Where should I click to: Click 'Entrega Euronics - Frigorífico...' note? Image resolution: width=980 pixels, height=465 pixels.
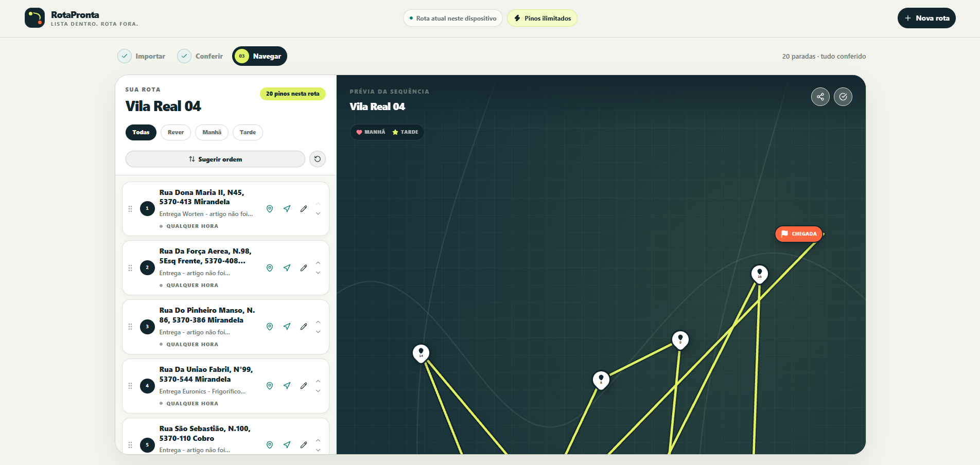point(202,391)
